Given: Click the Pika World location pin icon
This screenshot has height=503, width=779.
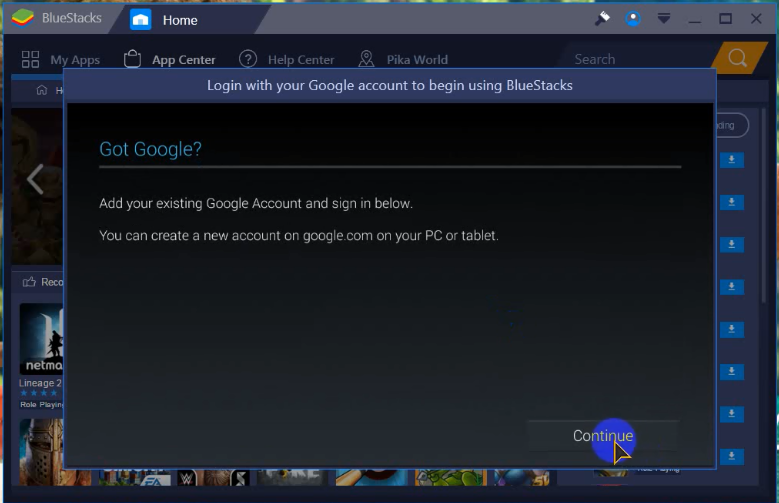Looking at the screenshot, I should 366,59.
